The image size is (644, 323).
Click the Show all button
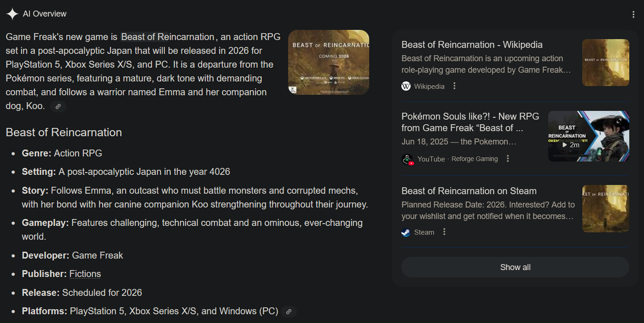pos(515,267)
